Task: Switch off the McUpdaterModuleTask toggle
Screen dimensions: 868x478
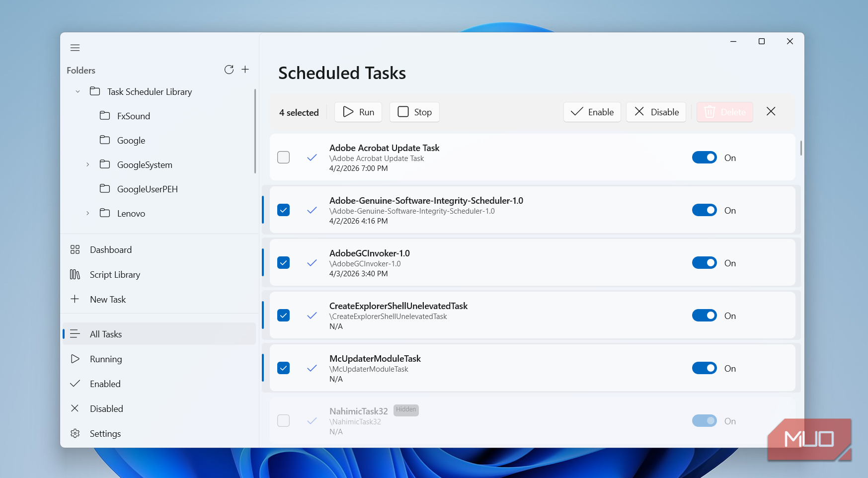Action: 705,368
